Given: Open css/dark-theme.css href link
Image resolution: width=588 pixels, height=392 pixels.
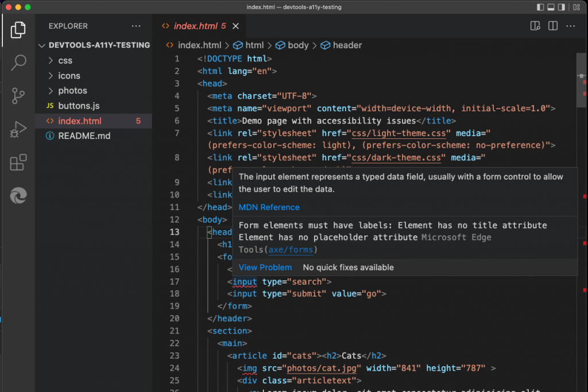Looking at the screenshot, I should point(396,158).
